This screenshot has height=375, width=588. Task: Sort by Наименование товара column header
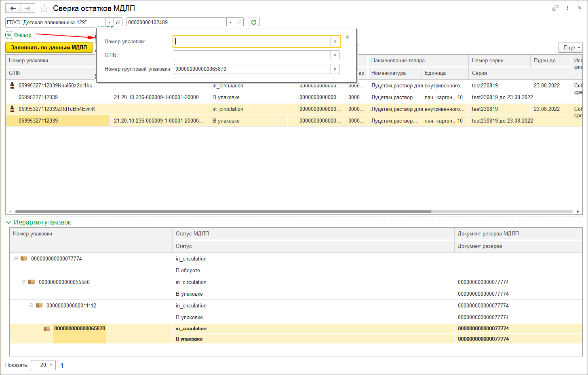tap(418, 61)
